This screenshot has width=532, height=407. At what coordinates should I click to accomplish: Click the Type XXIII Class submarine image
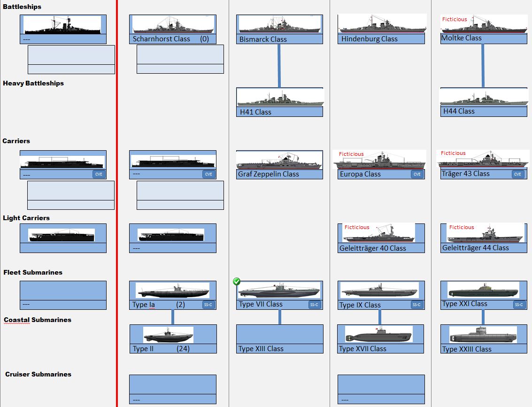483,335
